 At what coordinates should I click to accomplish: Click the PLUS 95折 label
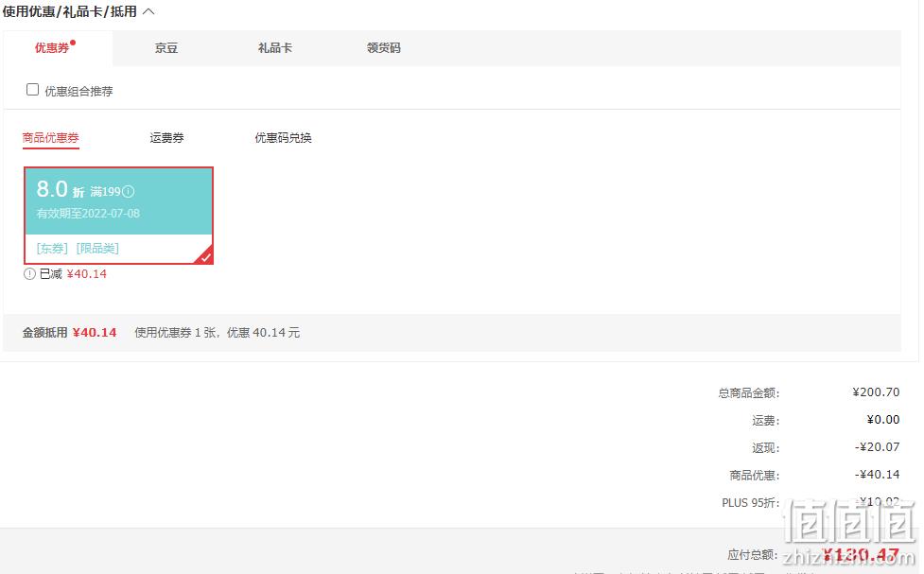750,503
